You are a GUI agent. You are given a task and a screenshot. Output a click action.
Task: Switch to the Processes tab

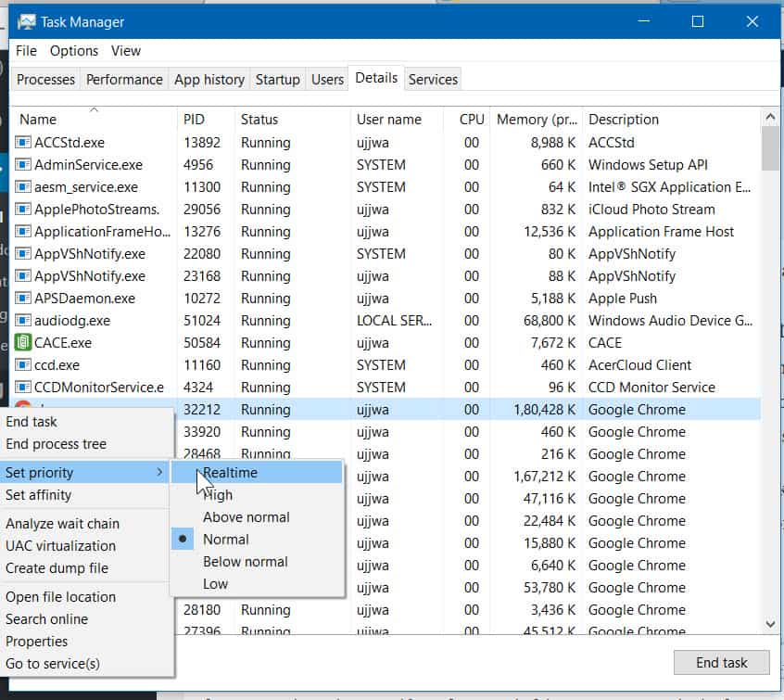(45, 80)
